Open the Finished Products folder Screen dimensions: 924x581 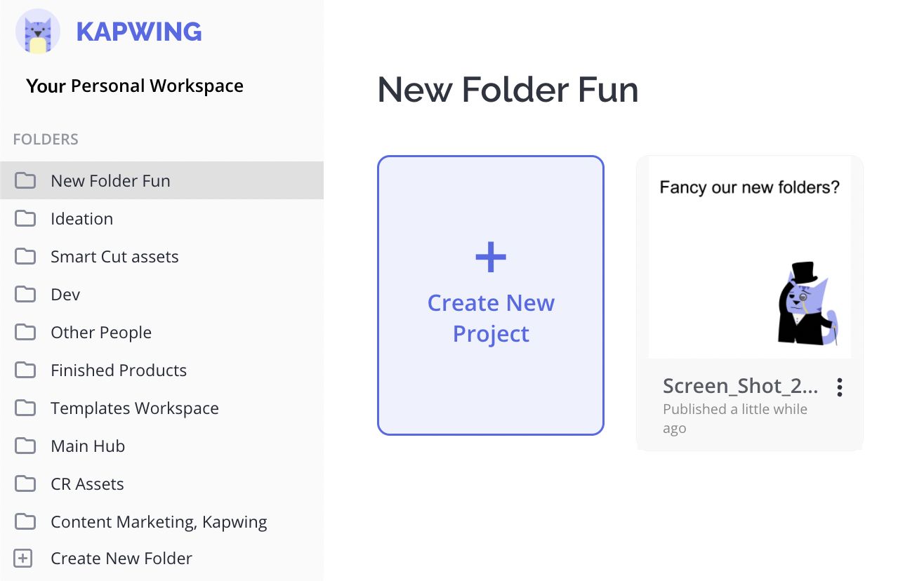pyautogui.click(x=119, y=370)
